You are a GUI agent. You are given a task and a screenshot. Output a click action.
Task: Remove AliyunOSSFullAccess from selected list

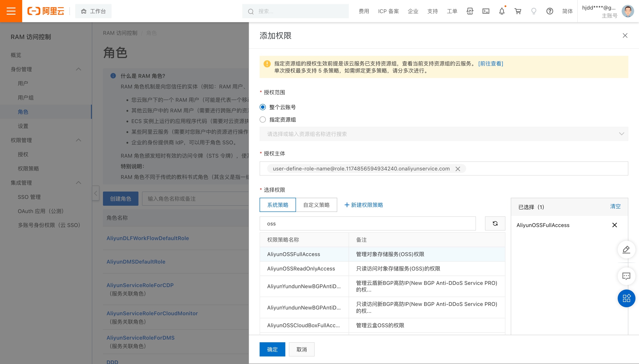614,225
